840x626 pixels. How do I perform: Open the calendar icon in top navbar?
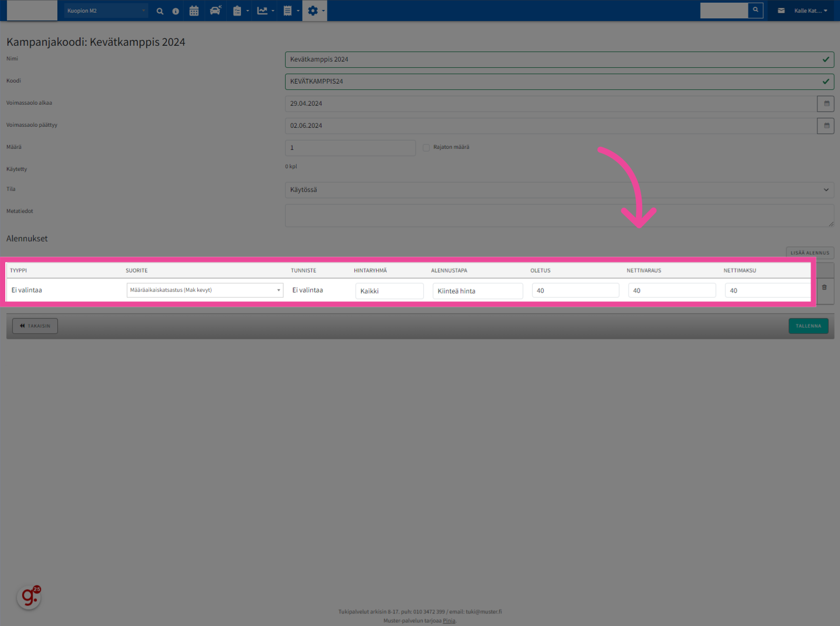[194, 11]
